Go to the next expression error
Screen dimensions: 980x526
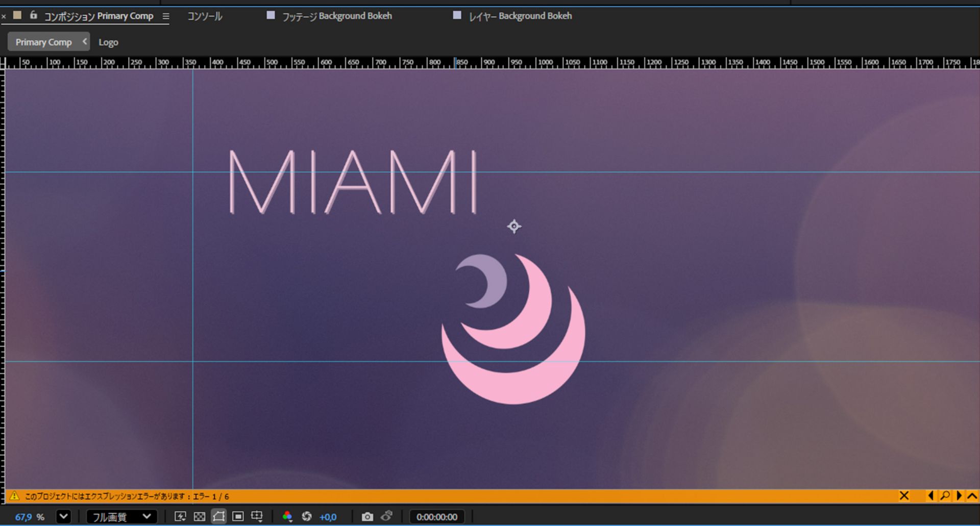pos(959,496)
